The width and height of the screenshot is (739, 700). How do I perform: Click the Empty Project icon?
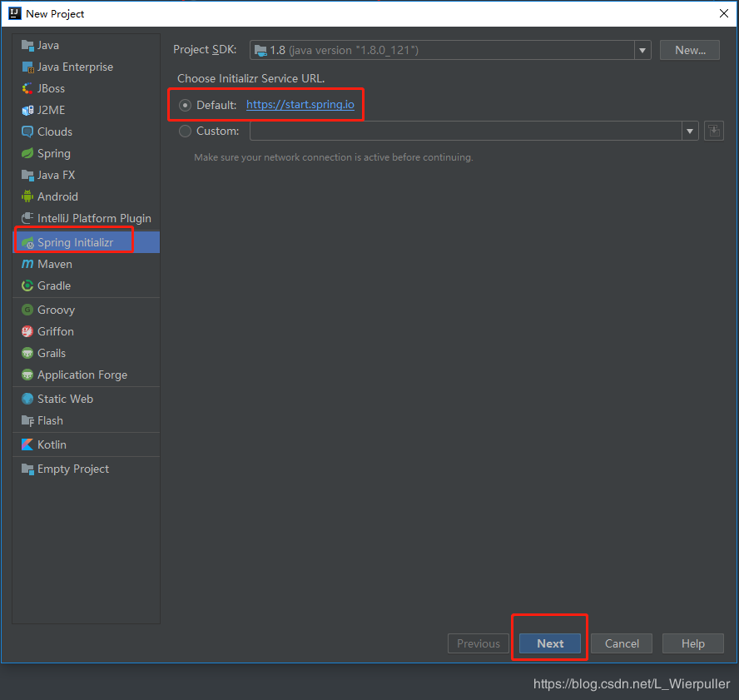(x=27, y=469)
